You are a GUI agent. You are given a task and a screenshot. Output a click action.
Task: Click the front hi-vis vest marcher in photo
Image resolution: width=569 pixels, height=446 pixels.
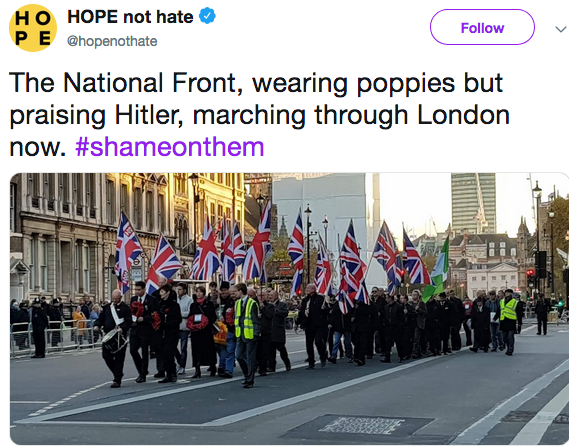247,334
